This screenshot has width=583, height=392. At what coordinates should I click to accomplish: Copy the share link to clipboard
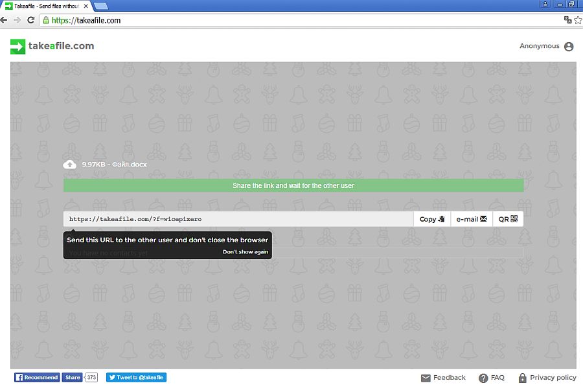coord(431,219)
